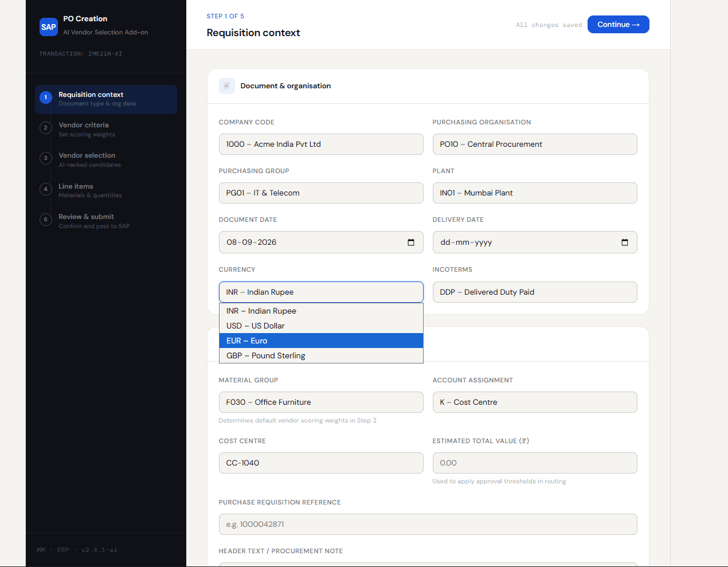Go to Review & submit step

106,221
